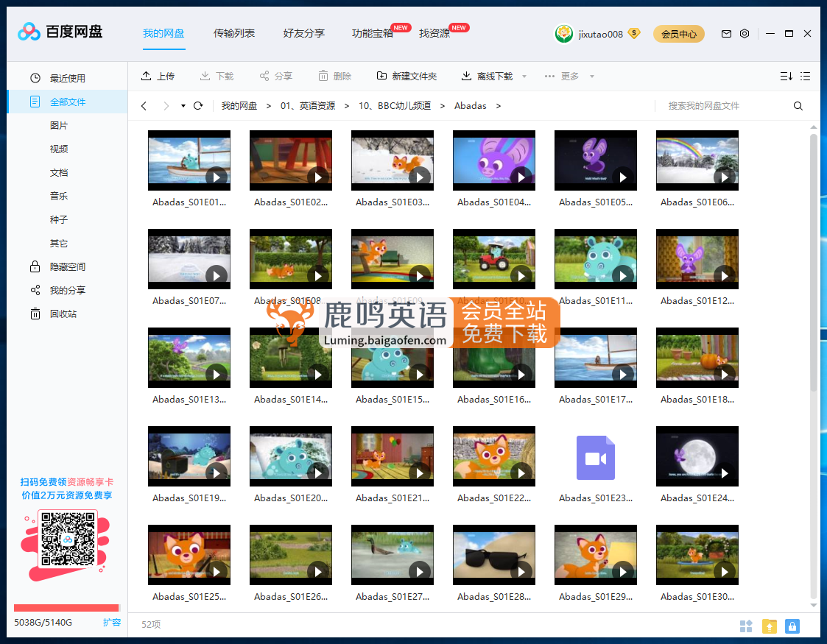Click the promotional QR code image
Screen dimensions: 827x644
(68, 539)
